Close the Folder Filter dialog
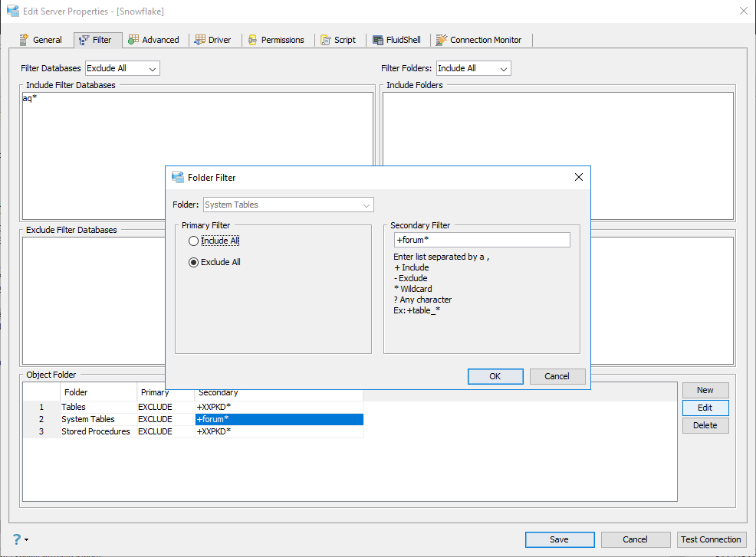Image resolution: width=756 pixels, height=557 pixels. pos(579,177)
